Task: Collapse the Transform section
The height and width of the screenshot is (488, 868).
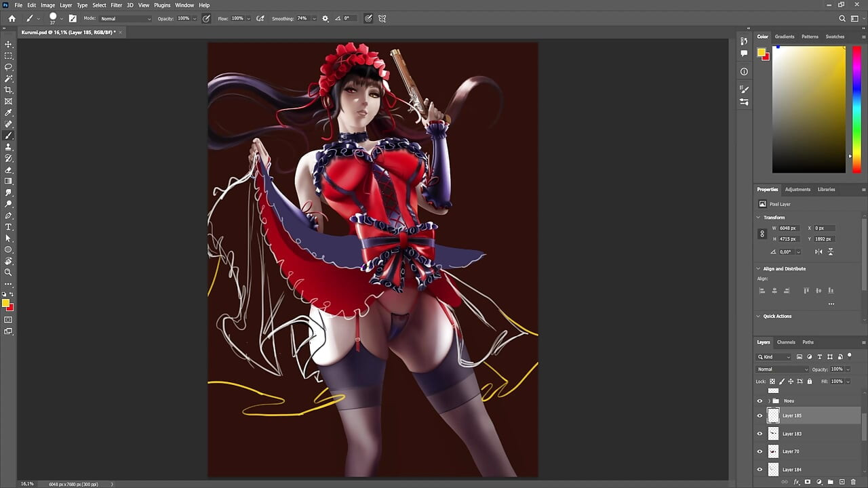Action: (759, 218)
